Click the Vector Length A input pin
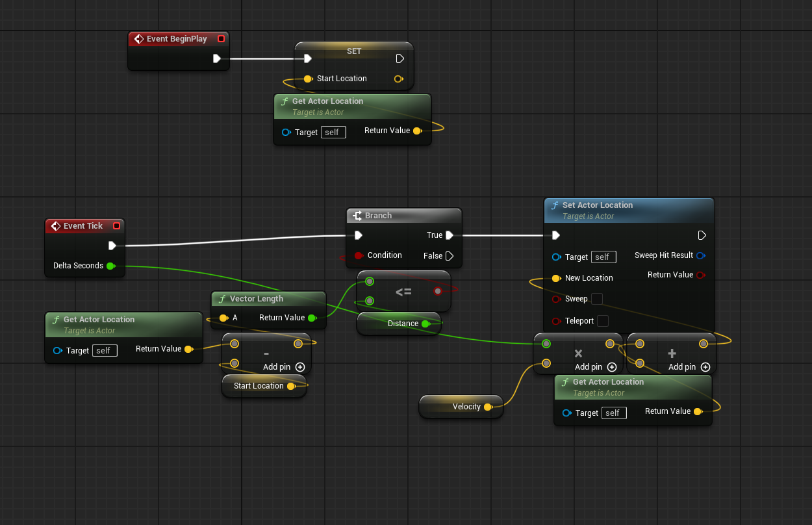 223,318
